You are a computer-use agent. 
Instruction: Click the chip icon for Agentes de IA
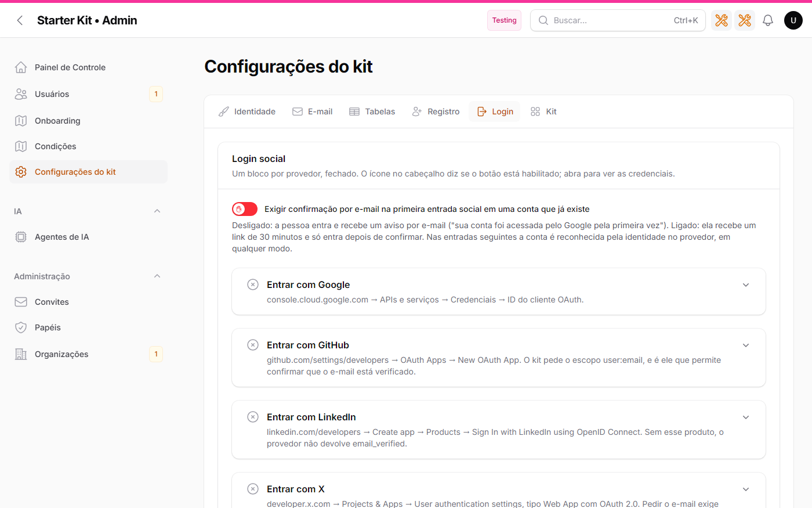pyautogui.click(x=21, y=237)
